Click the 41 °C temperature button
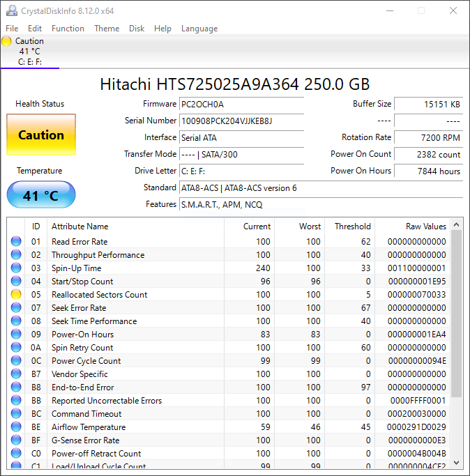This screenshot has width=470, height=476. tap(41, 194)
